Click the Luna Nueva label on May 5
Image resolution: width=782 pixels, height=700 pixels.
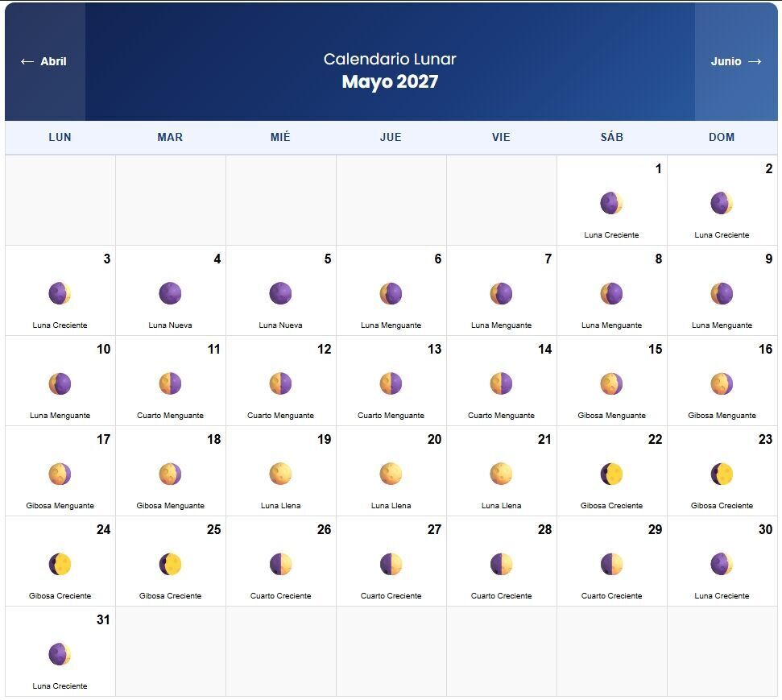pyautogui.click(x=280, y=325)
